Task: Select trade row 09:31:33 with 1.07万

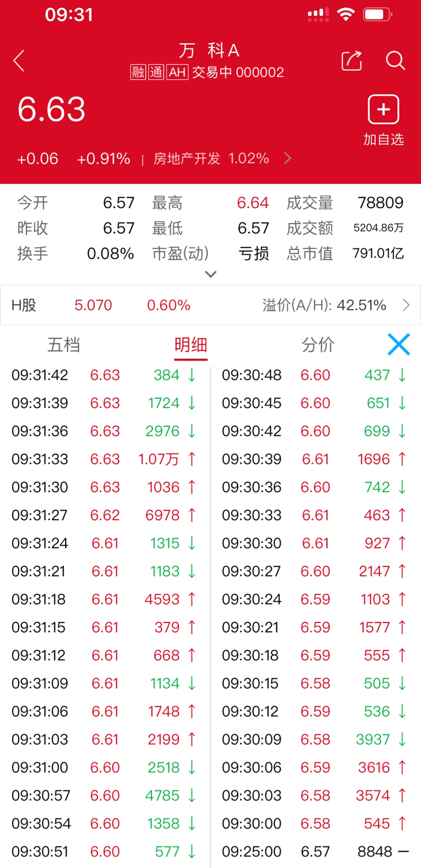Action: 104,459
